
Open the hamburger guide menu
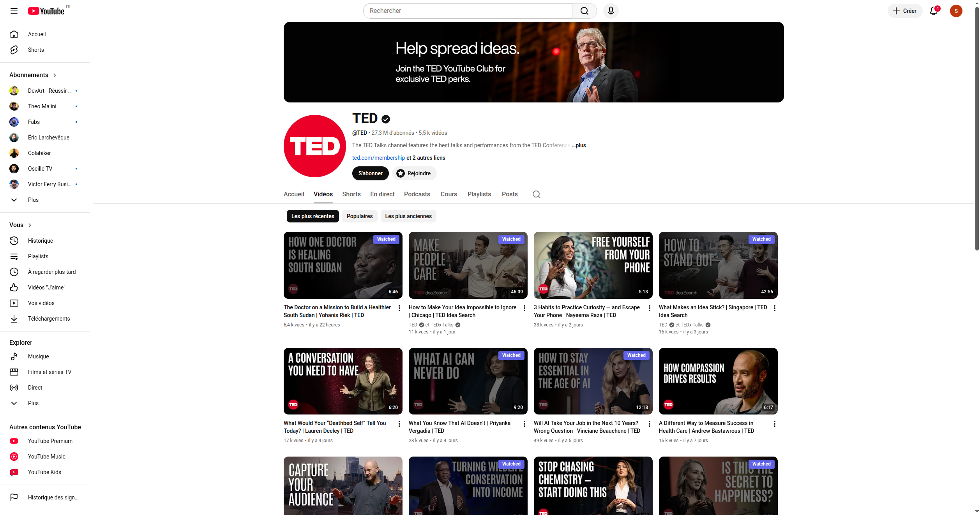point(14,11)
